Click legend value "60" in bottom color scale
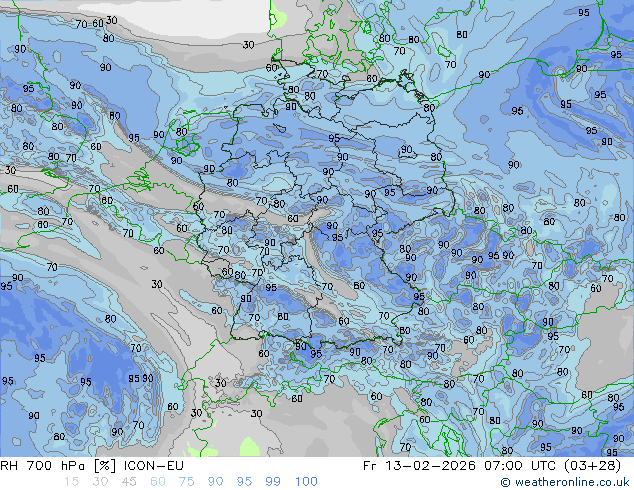The height and width of the screenshot is (490, 634). click(x=158, y=482)
